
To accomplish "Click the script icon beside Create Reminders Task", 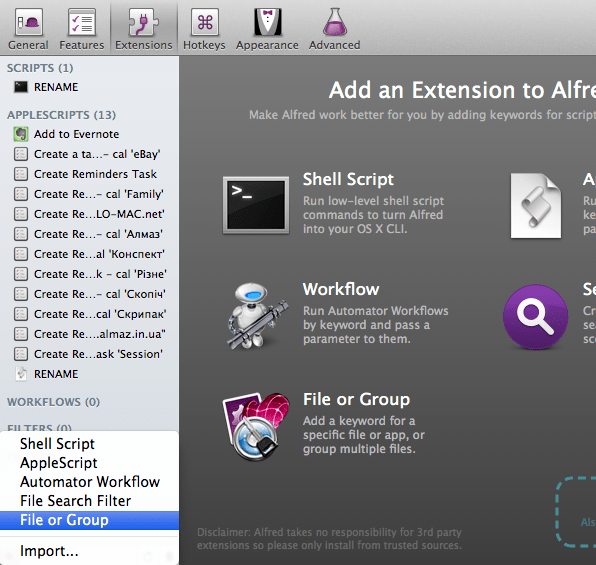I will (x=21, y=174).
